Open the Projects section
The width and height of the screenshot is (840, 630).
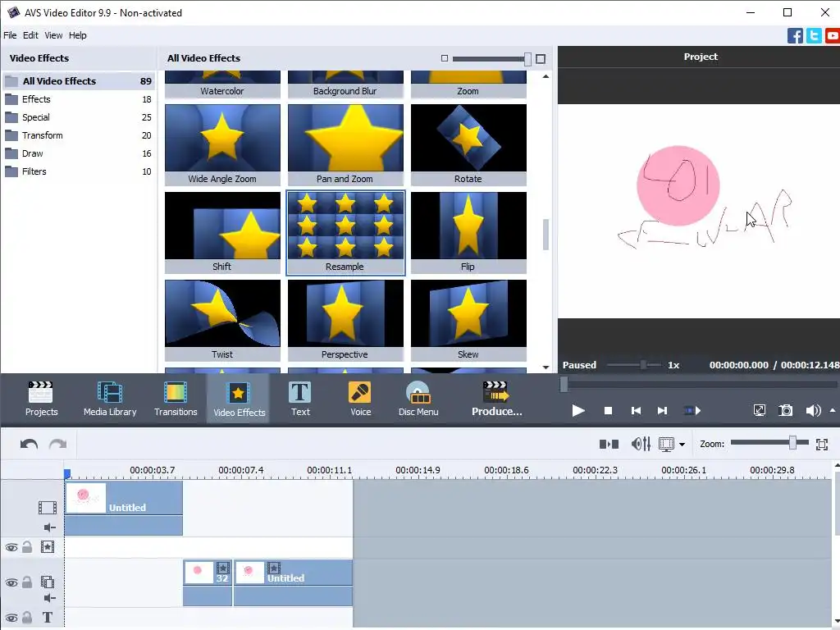click(x=41, y=398)
